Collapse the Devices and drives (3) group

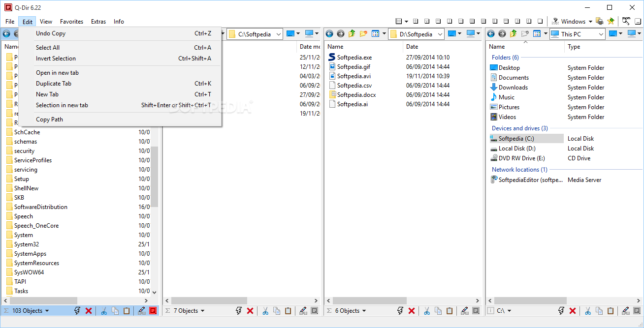pyautogui.click(x=520, y=128)
